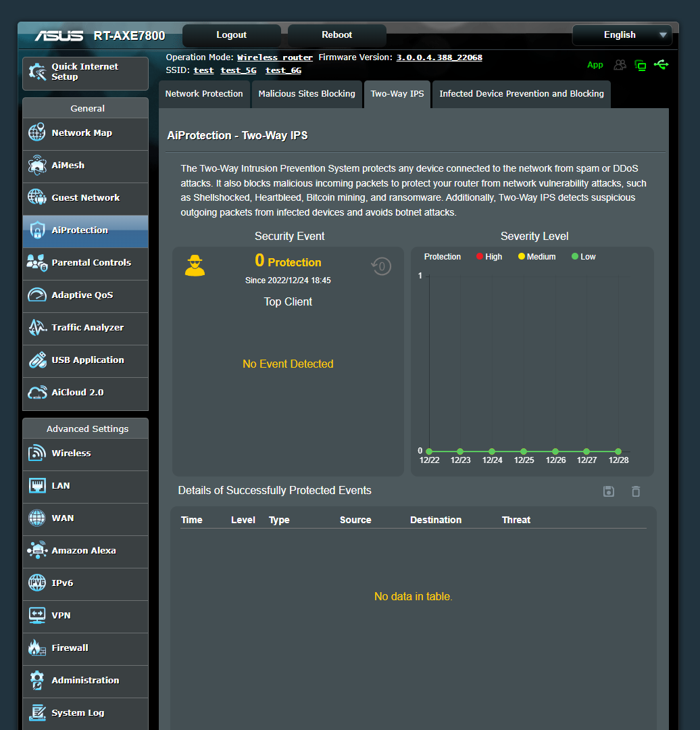Click the WAN globe icon

coord(36,518)
